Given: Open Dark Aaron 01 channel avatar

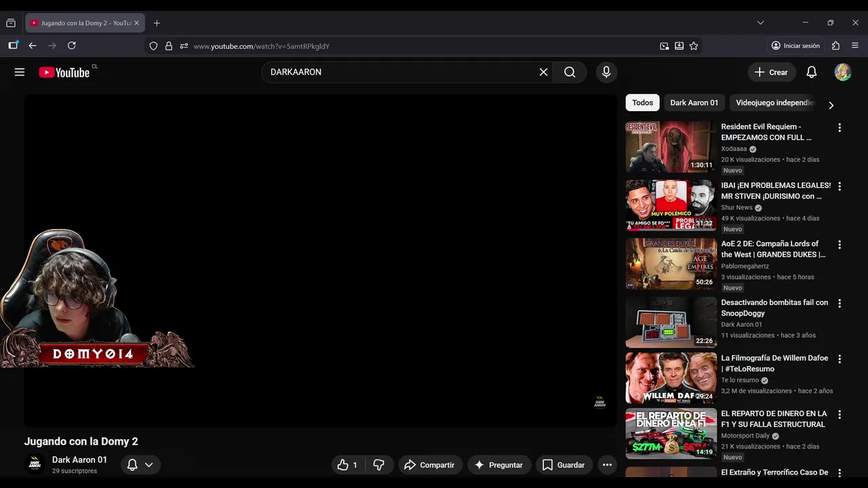Looking at the screenshot, I should pos(34,464).
